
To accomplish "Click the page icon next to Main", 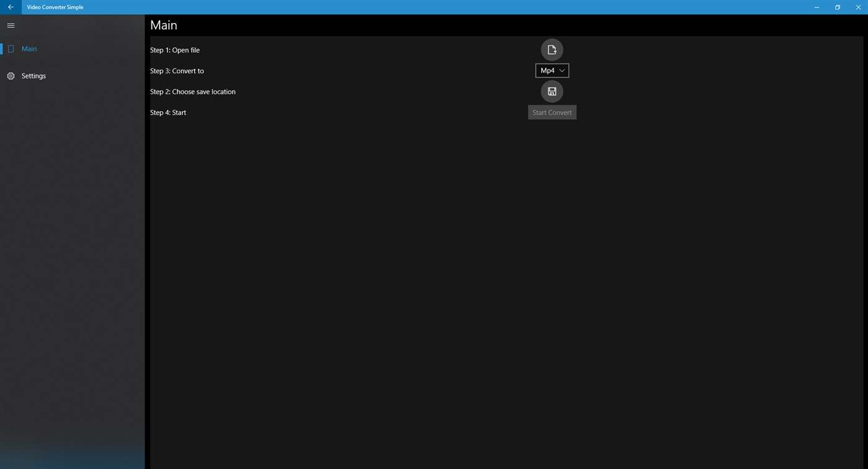I will (11, 48).
